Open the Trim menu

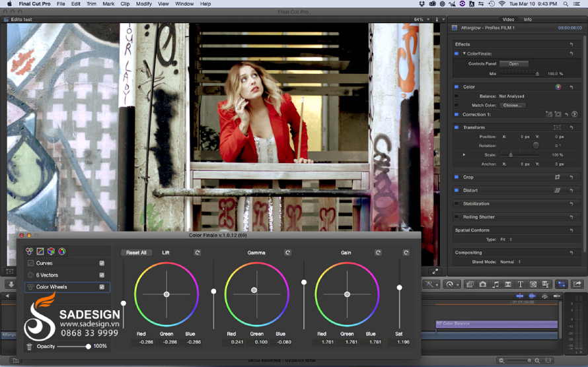click(x=91, y=4)
